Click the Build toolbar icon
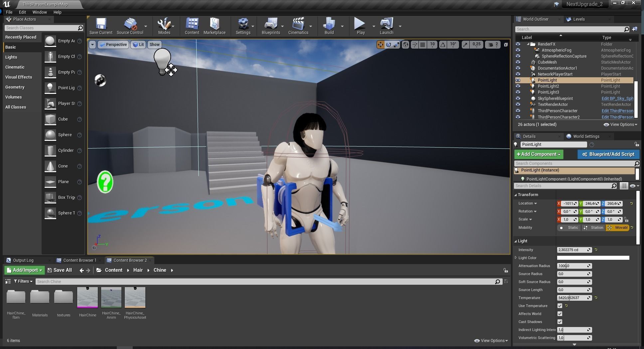Screen dimensions: 644x349 click(329, 26)
